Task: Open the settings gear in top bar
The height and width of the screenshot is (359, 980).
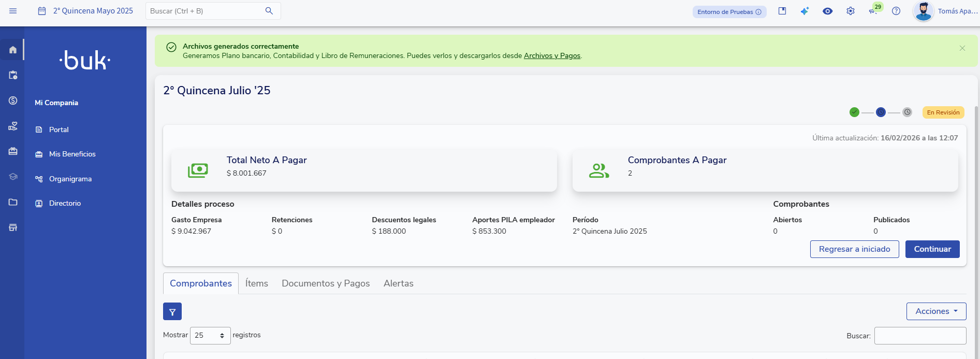Action: (851, 11)
